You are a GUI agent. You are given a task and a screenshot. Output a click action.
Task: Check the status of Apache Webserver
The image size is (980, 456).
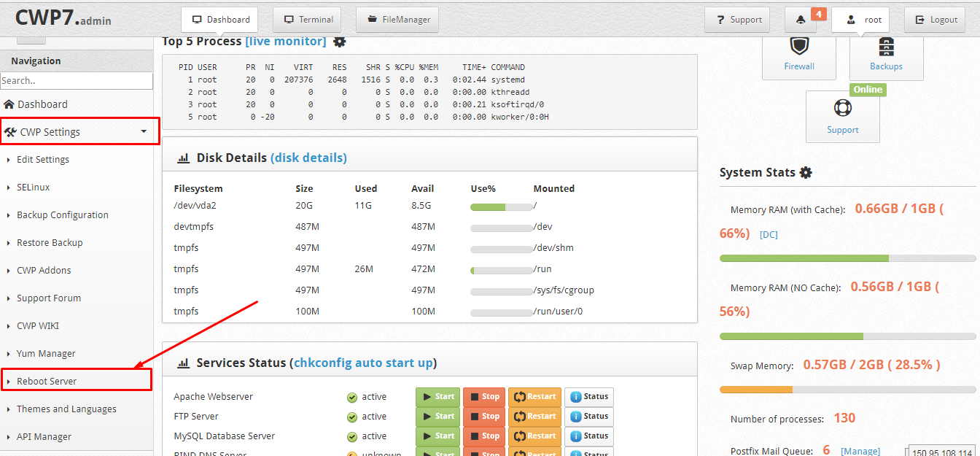pyautogui.click(x=589, y=397)
